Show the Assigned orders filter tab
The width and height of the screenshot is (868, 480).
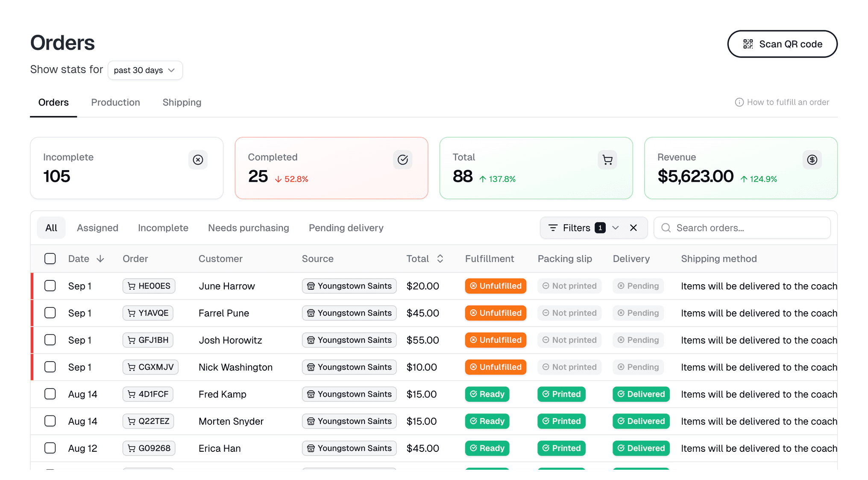pyautogui.click(x=97, y=228)
